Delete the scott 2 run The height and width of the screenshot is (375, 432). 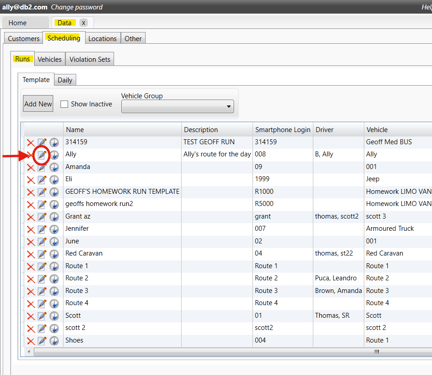click(30, 329)
